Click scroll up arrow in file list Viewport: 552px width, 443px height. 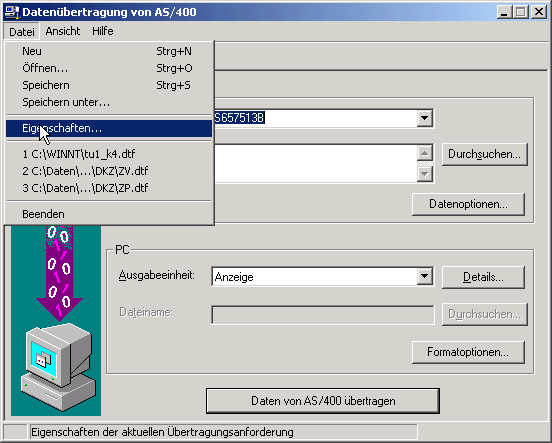coord(425,153)
